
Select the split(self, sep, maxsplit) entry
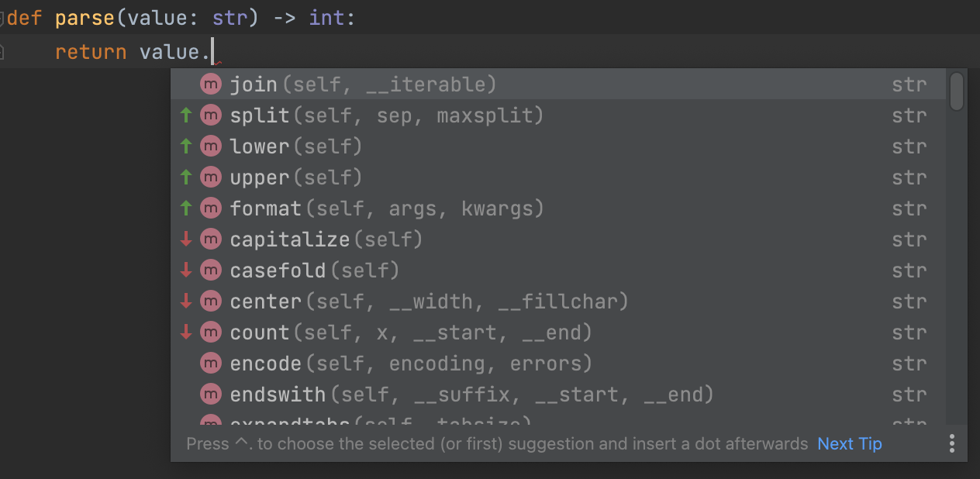click(386, 115)
